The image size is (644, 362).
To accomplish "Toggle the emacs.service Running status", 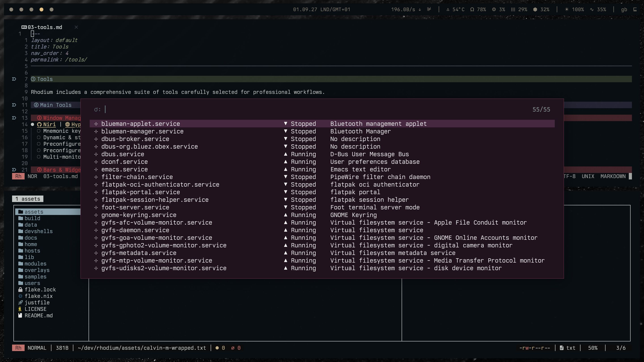I will pyautogui.click(x=300, y=169).
